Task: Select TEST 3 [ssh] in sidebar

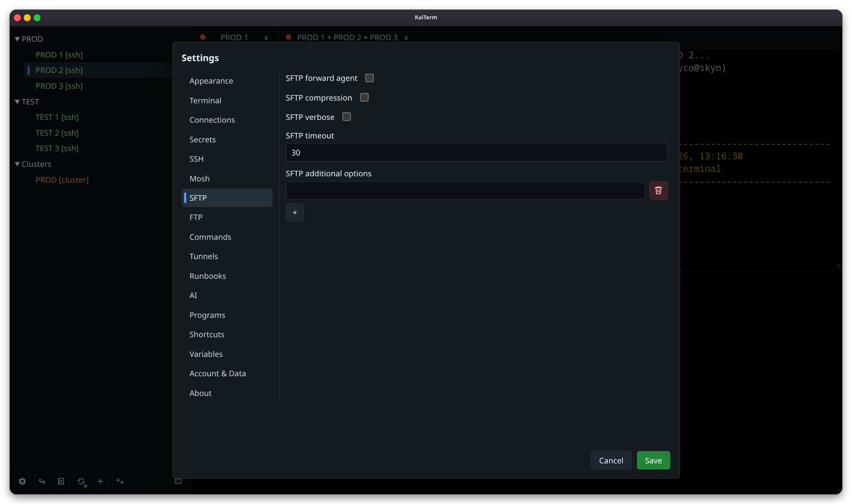Action: 57,148
